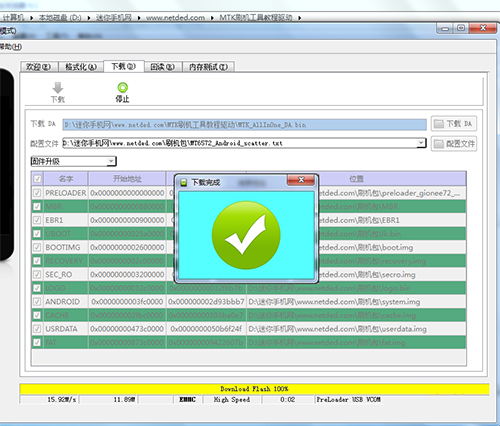
Task: Click the download DA path field
Action: coord(245,125)
